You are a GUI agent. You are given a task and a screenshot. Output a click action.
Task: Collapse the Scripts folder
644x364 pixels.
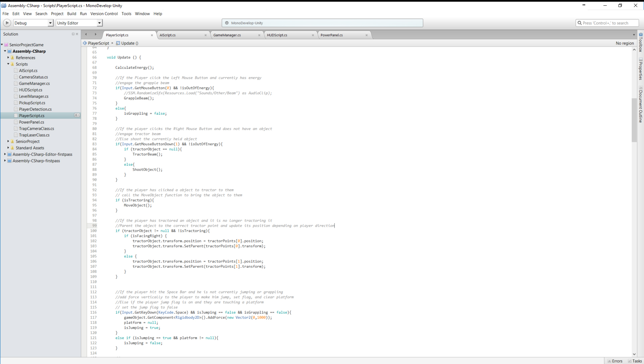click(8, 64)
